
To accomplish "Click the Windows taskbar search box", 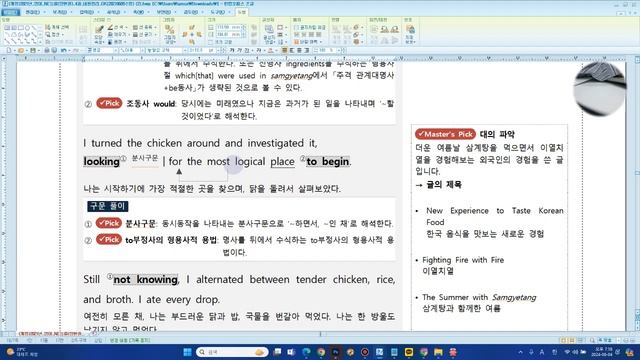I will pos(232,352).
